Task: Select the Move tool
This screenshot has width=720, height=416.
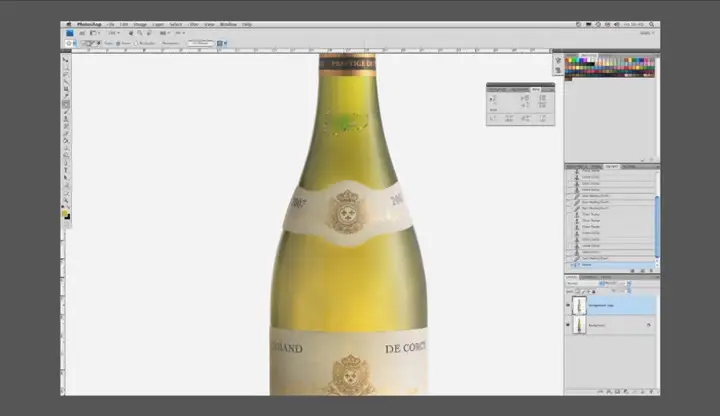Action: [x=66, y=59]
